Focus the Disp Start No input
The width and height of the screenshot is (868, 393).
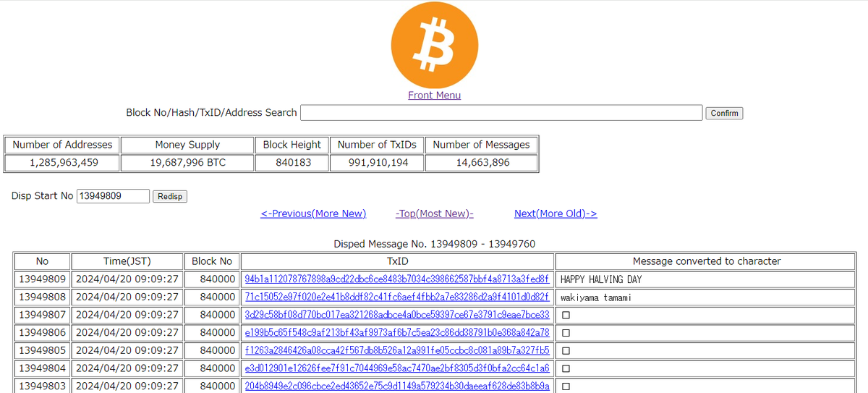tap(113, 196)
